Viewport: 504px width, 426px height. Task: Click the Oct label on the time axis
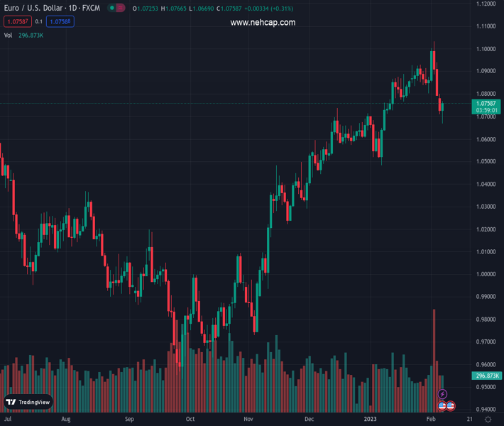tap(190, 420)
